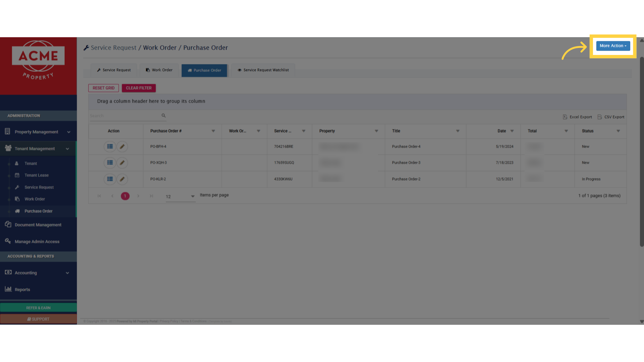Click the Document Management sidebar icon
The height and width of the screenshot is (362, 644).
(x=7, y=225)
